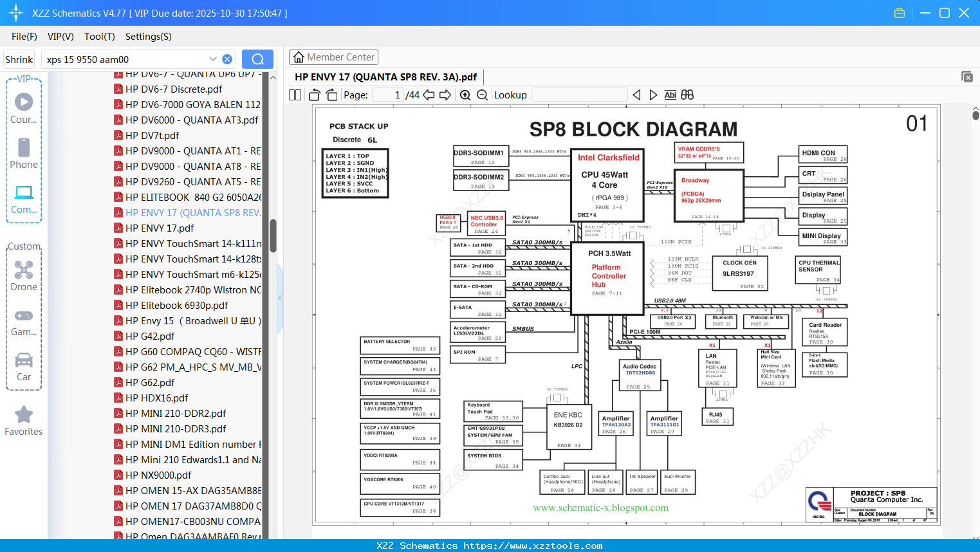Go to the next page arrow
The image size is (980, 552).
click(x=445, y=95)
